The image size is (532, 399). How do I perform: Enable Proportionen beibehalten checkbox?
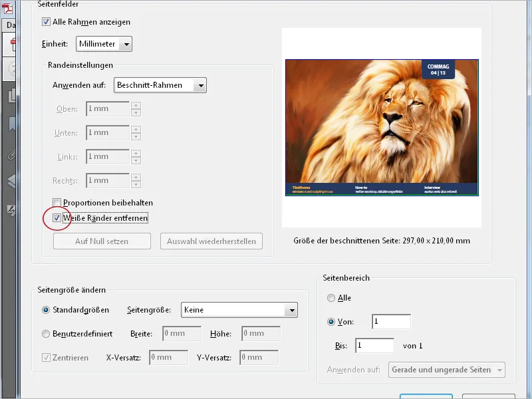(x=57, y=203)
